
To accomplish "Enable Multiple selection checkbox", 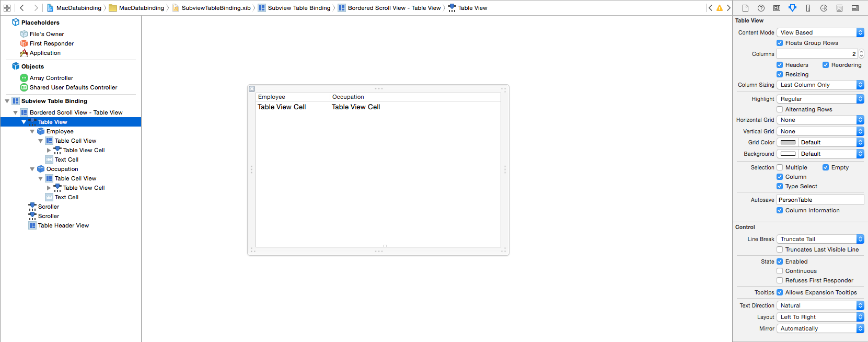I will pos(780,167).
